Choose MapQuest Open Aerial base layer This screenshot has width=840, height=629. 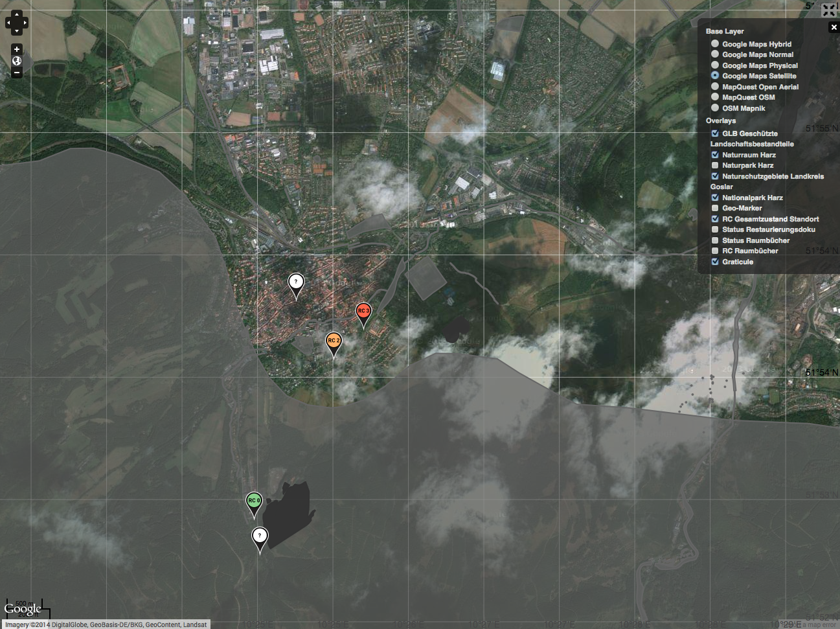click(x=715, y=87)
